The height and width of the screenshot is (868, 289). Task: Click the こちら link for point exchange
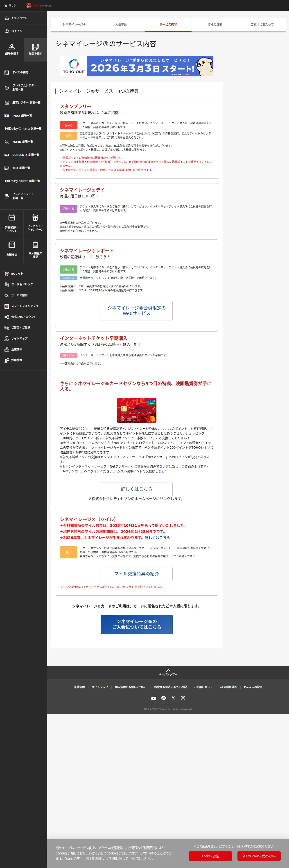(160, 471)
